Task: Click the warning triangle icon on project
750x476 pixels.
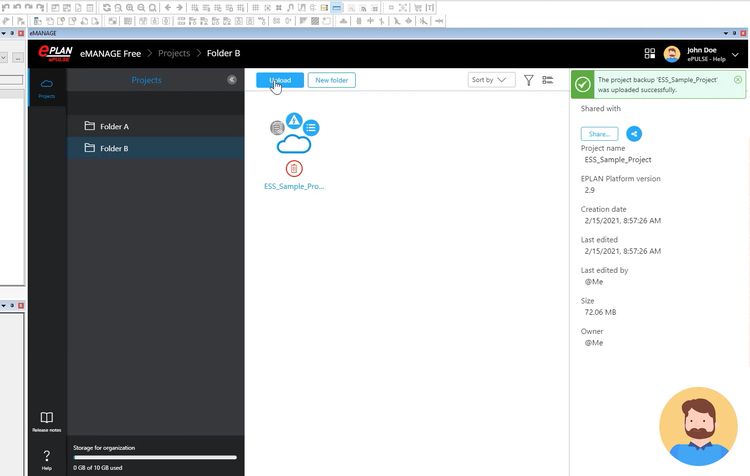Action: pos(294,121)
